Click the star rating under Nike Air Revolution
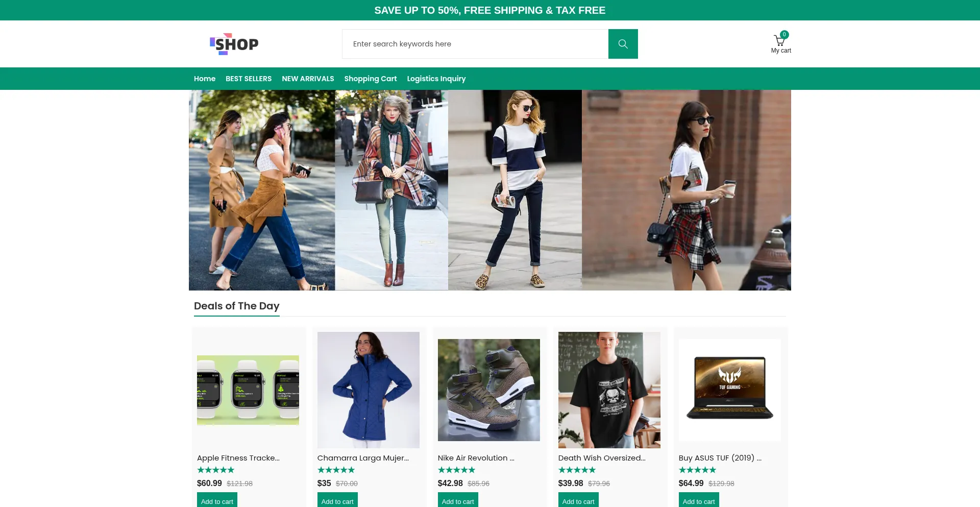 [456, 470]
